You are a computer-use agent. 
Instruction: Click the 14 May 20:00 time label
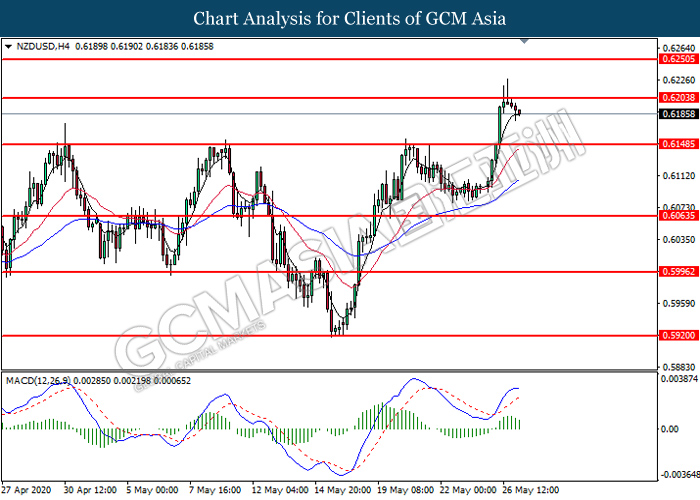click(342, 490)
